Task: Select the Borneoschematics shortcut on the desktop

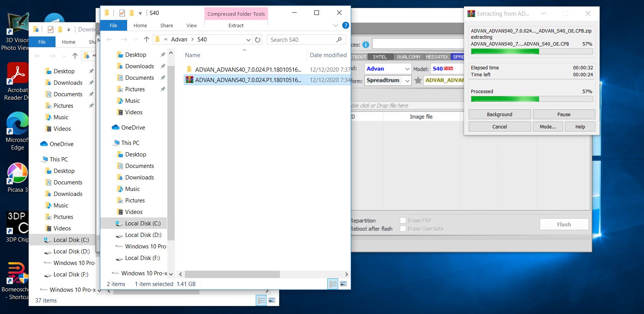Action: point(15,280)
